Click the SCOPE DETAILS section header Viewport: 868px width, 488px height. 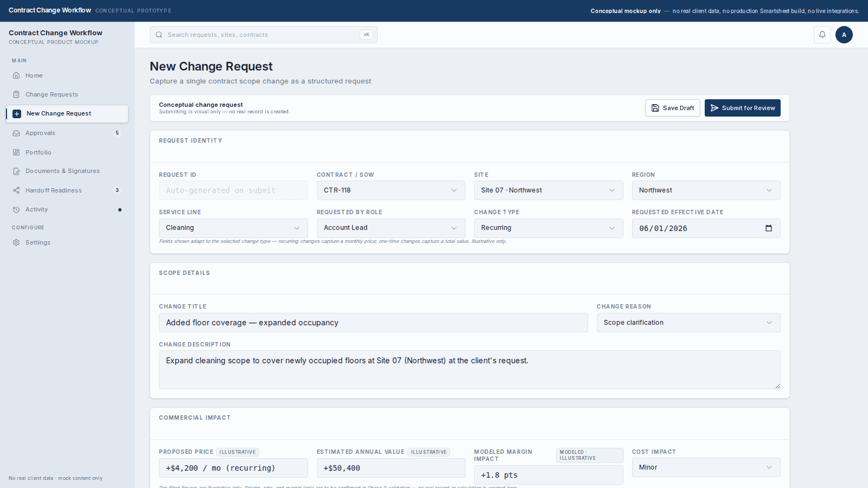coord(184,273)
